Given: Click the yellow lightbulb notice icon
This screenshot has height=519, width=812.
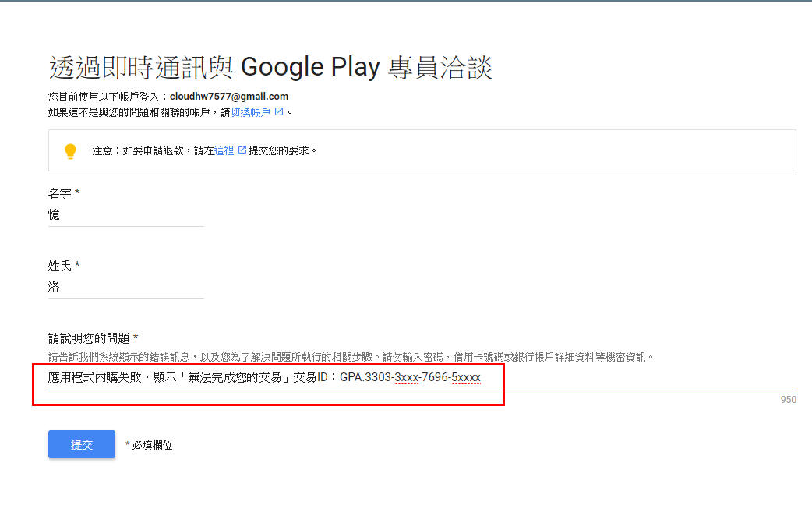Looking at the screenshot, I should (x=70, y=150).
